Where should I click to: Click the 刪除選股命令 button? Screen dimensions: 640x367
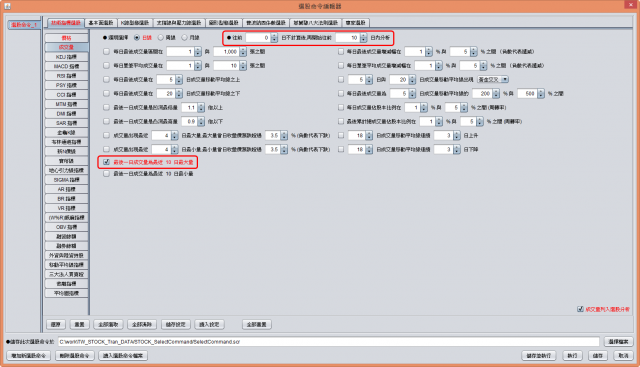pos(75,356)
